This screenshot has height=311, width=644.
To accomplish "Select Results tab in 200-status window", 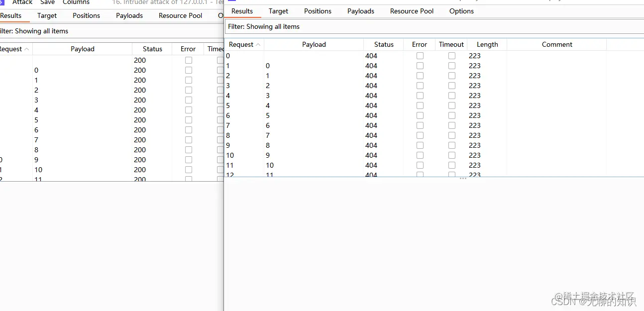I will [11, 15].
